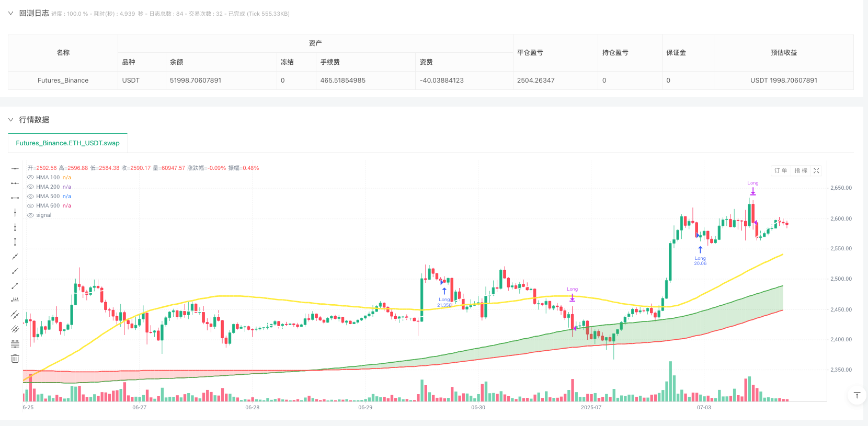This screenshot has height=426, width=868.
Task: Click the 2,350.00 price axis label
Action: [x=841, y=370]
